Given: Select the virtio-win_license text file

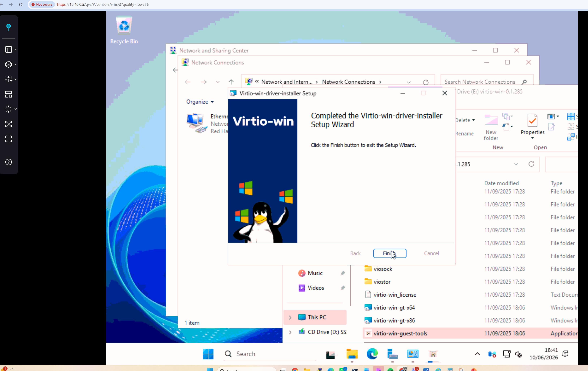Looking at the screenshot, I should (390, 295).
